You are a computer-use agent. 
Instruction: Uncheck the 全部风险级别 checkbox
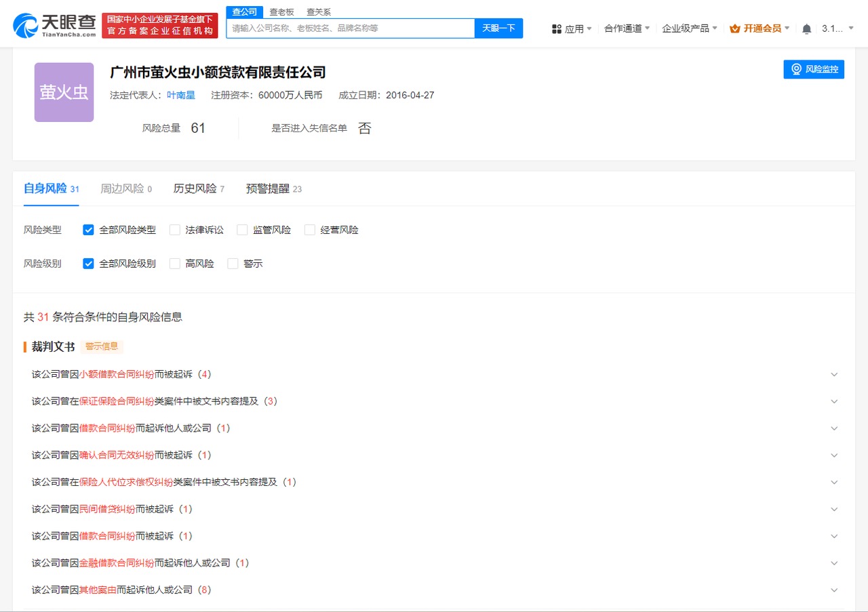pos(88,264)
